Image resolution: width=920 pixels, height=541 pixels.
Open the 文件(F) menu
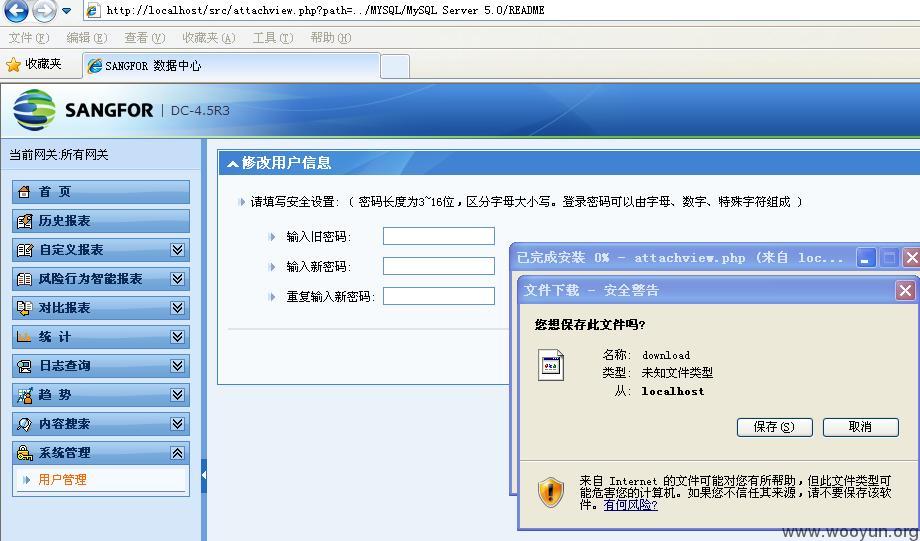point(29,38)
